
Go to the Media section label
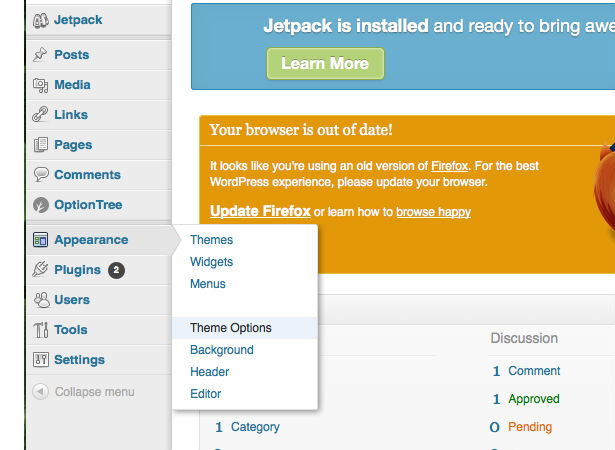[72, 85]
